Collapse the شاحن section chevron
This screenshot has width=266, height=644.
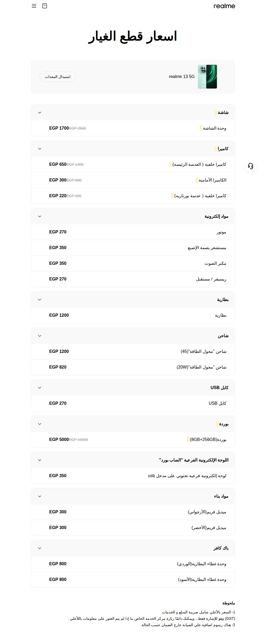click(x=40, y=336)
